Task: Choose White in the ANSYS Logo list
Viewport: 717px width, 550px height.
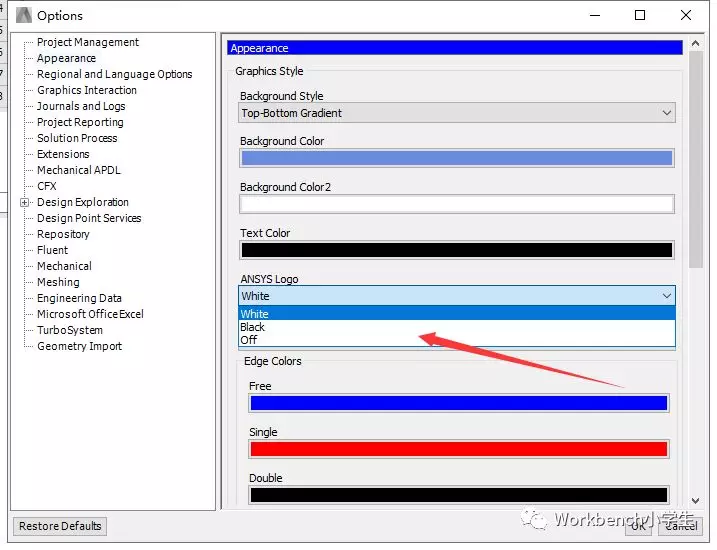Action: [456, 314]
